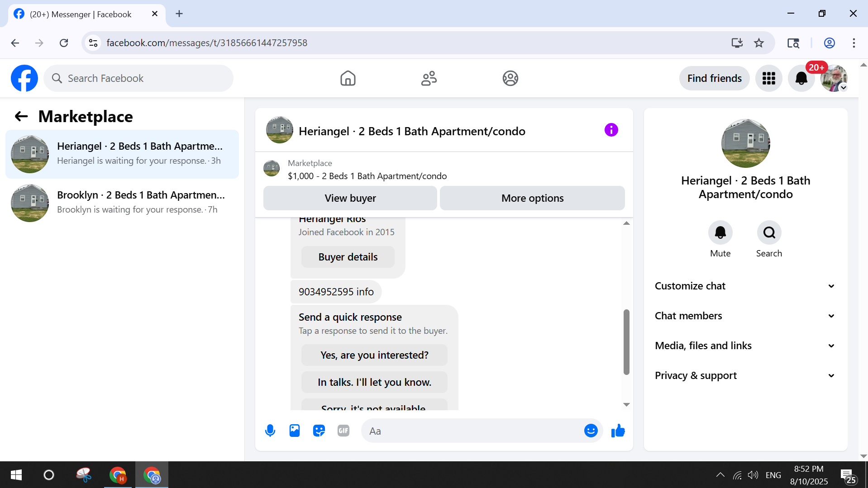Click ENG language indicator
This screenshot has height=488, width=868.
pos(773,475)
